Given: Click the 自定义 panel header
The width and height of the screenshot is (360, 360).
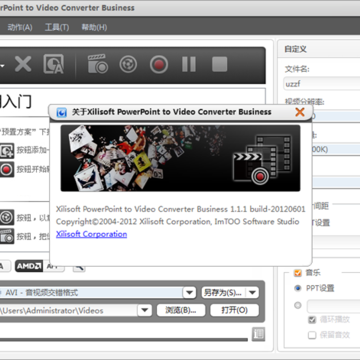Looking at the screenshot, I should click(319, 49).
